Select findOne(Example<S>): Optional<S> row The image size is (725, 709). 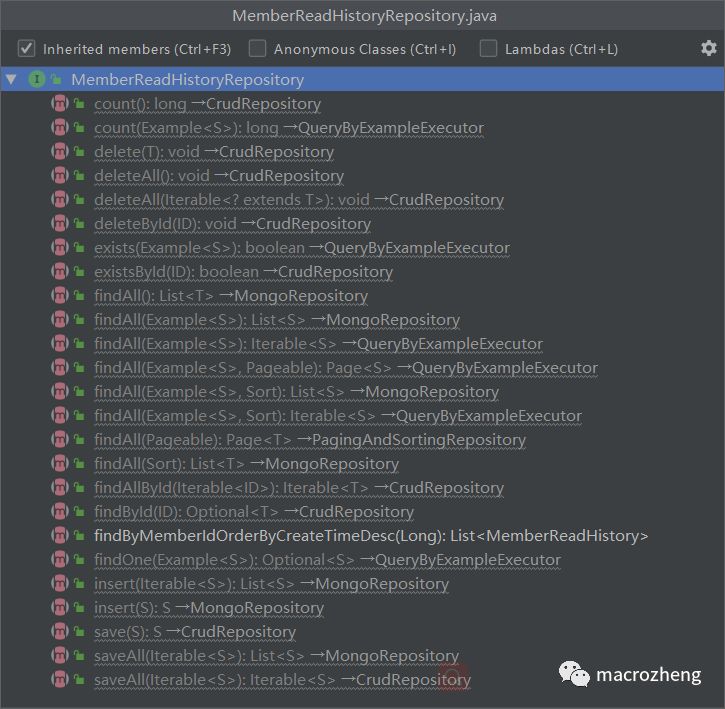[x=327, y=560]
